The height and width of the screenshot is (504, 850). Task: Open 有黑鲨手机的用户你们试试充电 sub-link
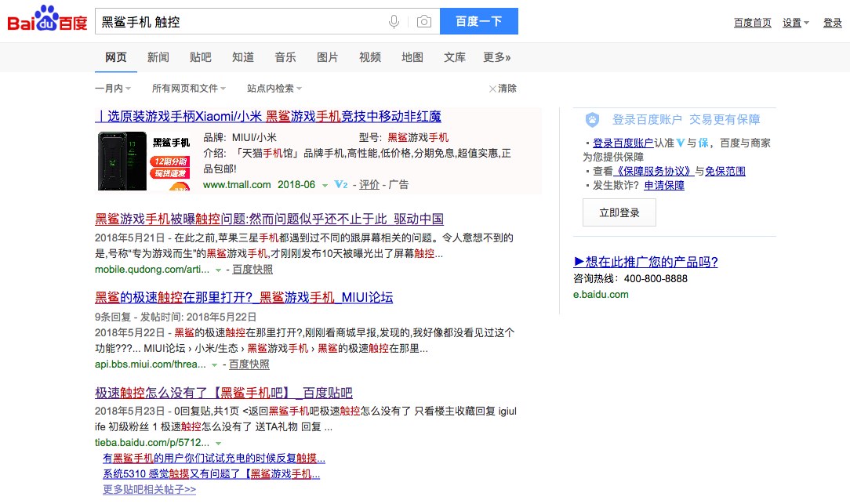coord(214,459)
